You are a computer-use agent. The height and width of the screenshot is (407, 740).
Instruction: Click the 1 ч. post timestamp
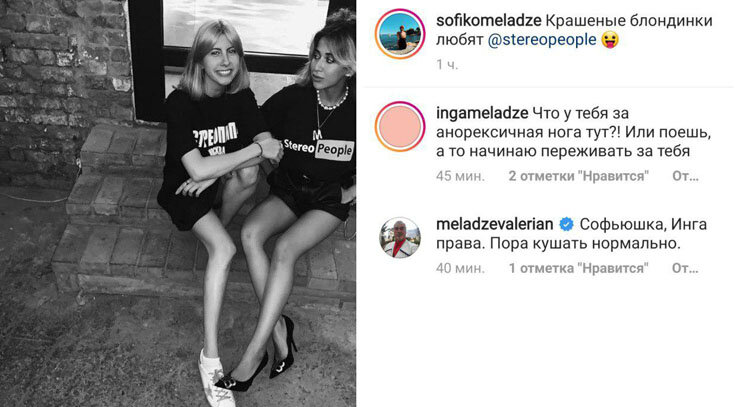click(x=447, y=65)
